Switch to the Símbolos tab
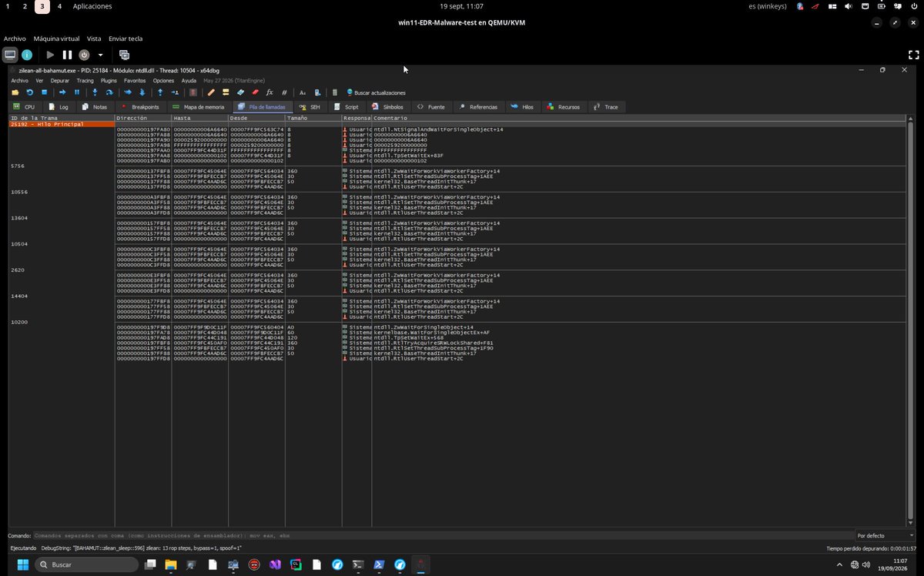The height and width of the screenshot is (576, 924). [x=387, y=107]
